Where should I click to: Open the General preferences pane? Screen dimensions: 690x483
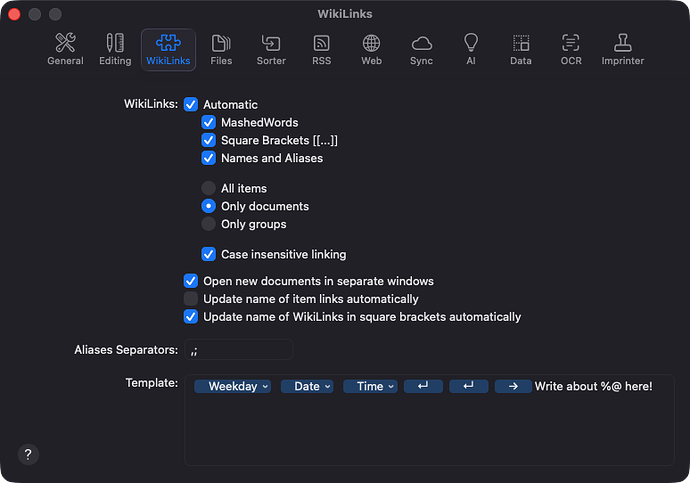click(65, 49)
